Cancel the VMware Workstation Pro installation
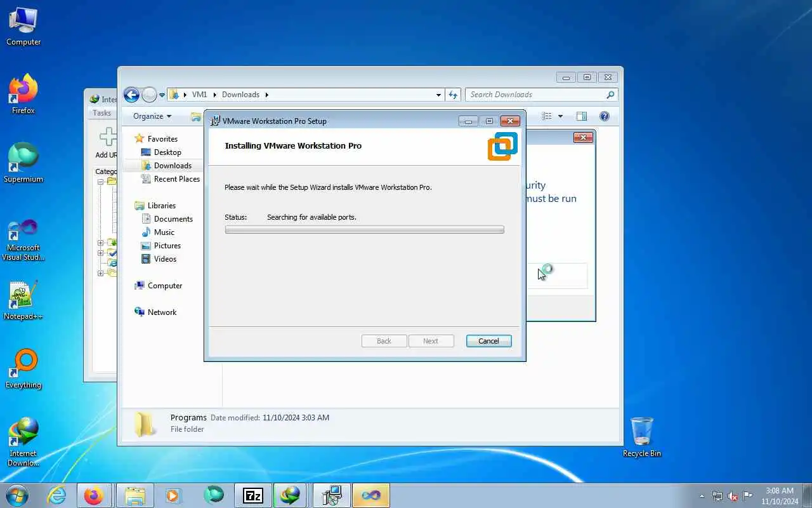Screen dimensions: 812x508 click(488, 341)
